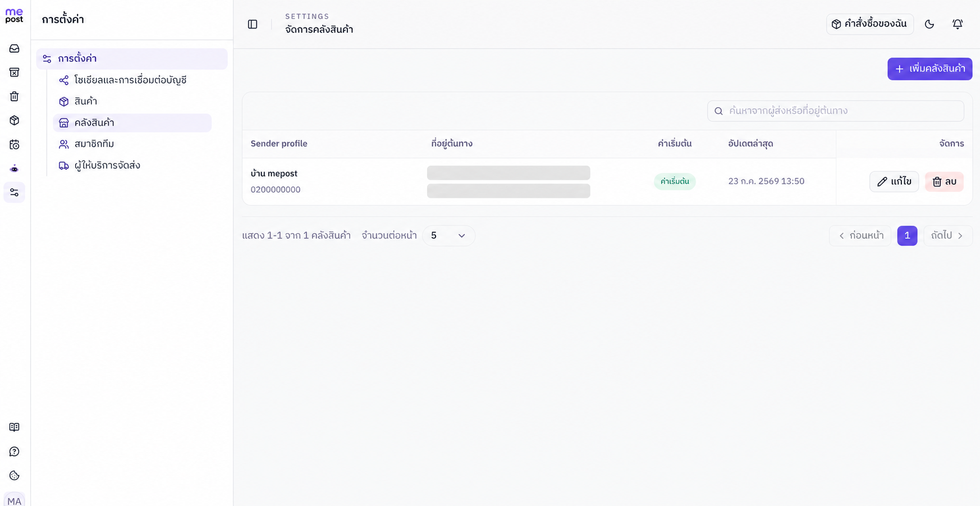Focus the ค้นหาจากผู้ส่งหรือที่อยู่ต้นทาง search field

tap(836, 111)
